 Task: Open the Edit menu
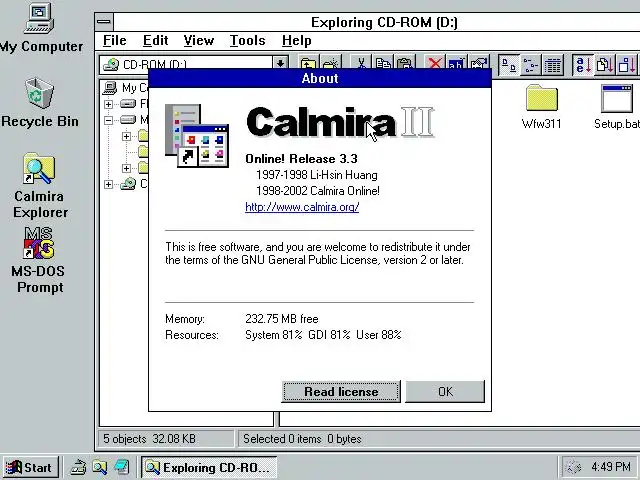coord(156,40)
